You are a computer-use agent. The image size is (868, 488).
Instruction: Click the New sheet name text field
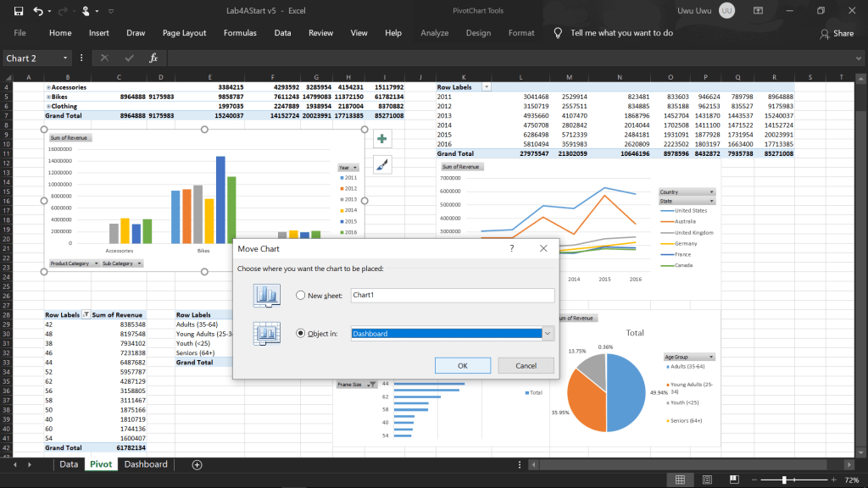(x=452, y=296)
